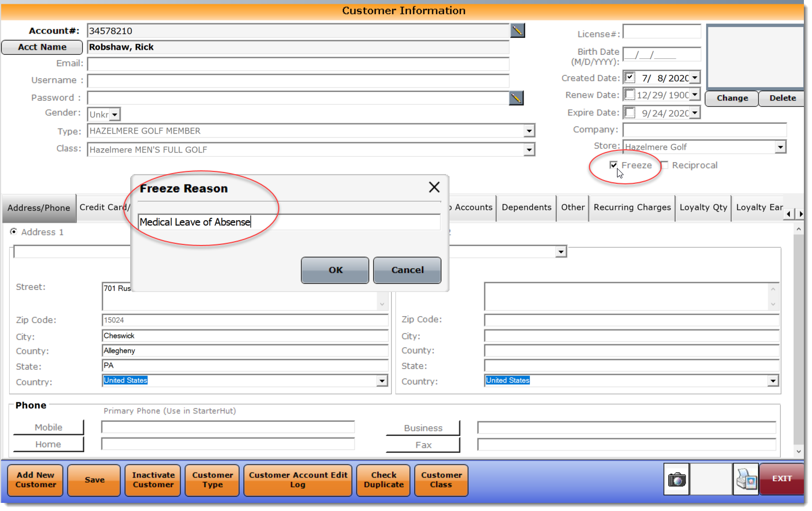Open Customer Account Edit Log
Viewport: 812px width, 511px height.
click(x=298, y=480)
